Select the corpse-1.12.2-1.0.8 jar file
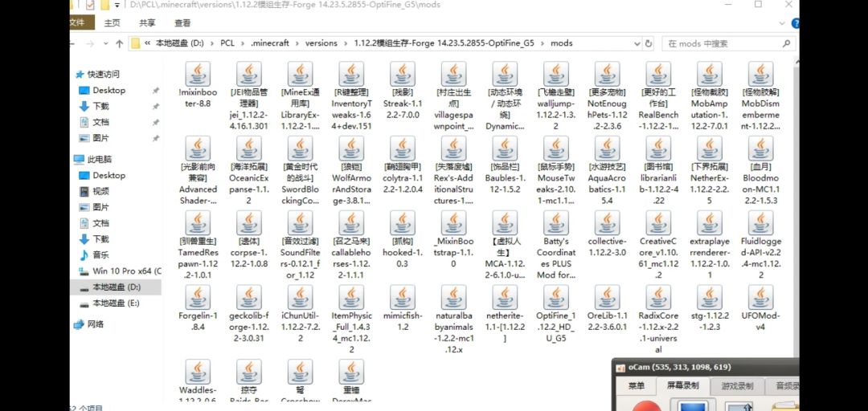The image size is (868, 411). tap(248, 239)
